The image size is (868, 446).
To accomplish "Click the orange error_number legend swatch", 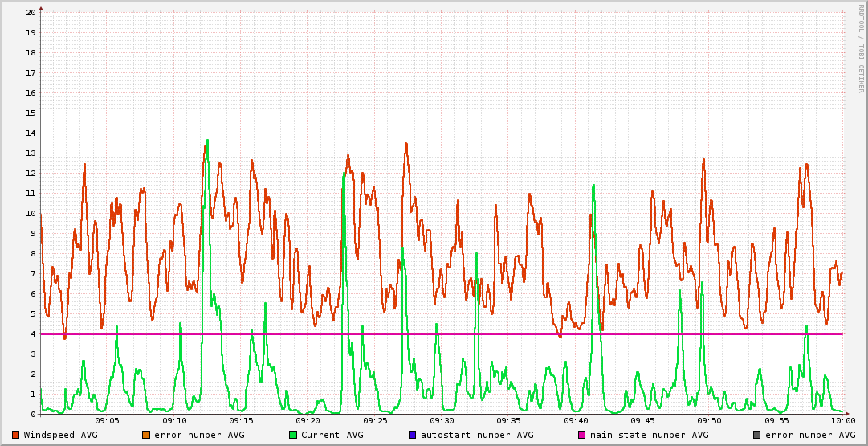I will pyautogui.click(x=146, y=435).
